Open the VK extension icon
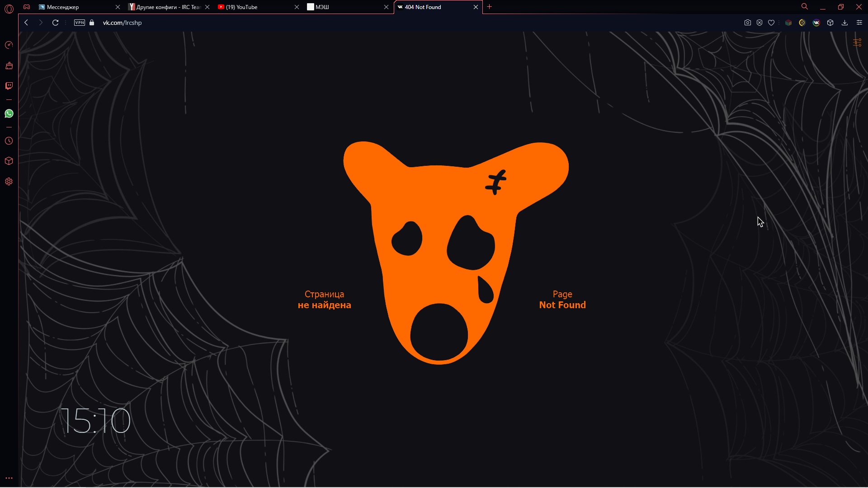Screen dimensions: 868x488 pyautogui.click(x=816, y=23)
